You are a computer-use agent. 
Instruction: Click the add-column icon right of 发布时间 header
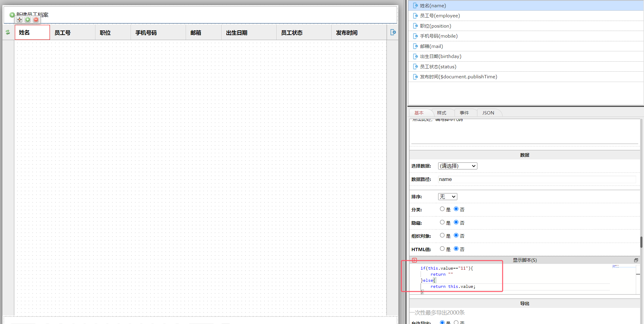pos(393,32)
